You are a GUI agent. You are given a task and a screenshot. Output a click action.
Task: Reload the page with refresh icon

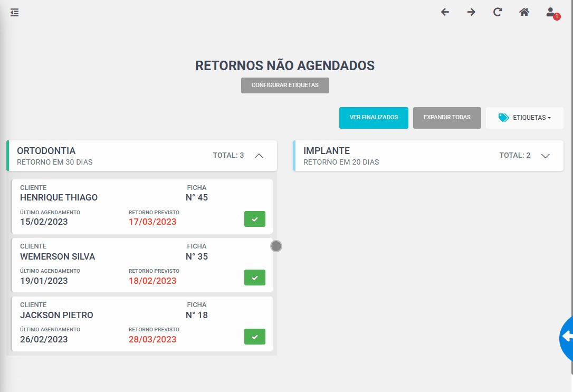[498, 12]
